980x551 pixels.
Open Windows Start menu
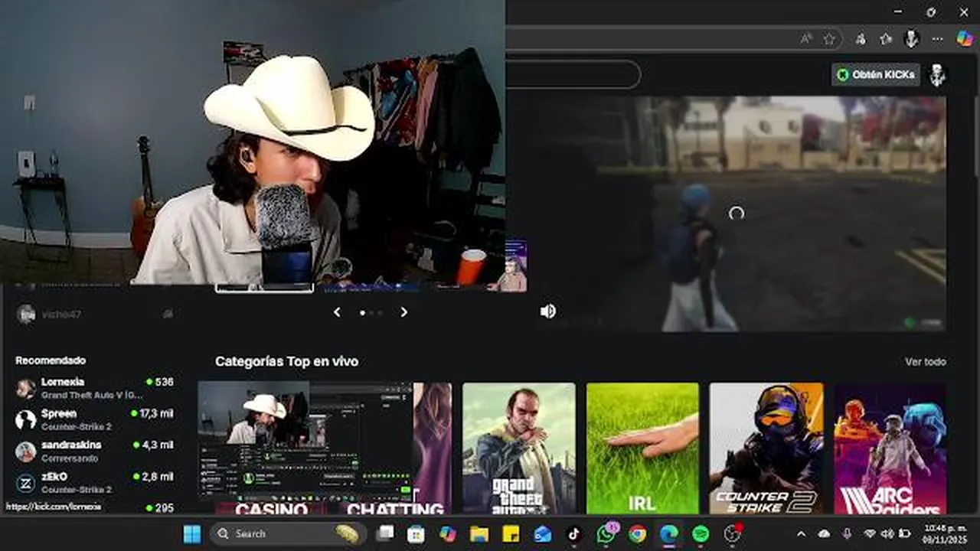192,533
